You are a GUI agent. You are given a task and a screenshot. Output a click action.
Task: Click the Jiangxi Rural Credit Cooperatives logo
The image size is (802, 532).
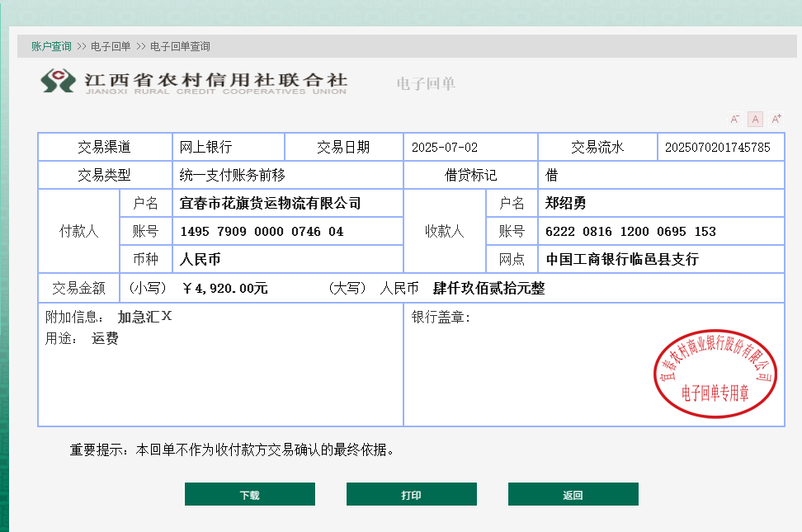coord(194,82)
